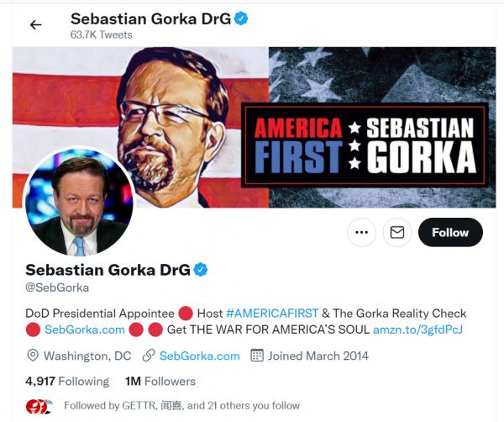504x422 pixels.
Task: Visit SebGorka.com website beside location
Action: [x=199, y=356]
